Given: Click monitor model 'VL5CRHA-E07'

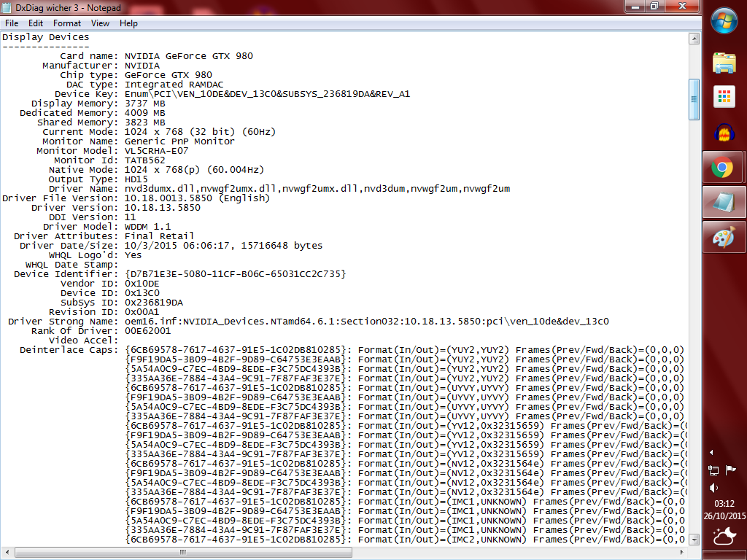Looking at the screenshot, I should click(x=156, y=151).
